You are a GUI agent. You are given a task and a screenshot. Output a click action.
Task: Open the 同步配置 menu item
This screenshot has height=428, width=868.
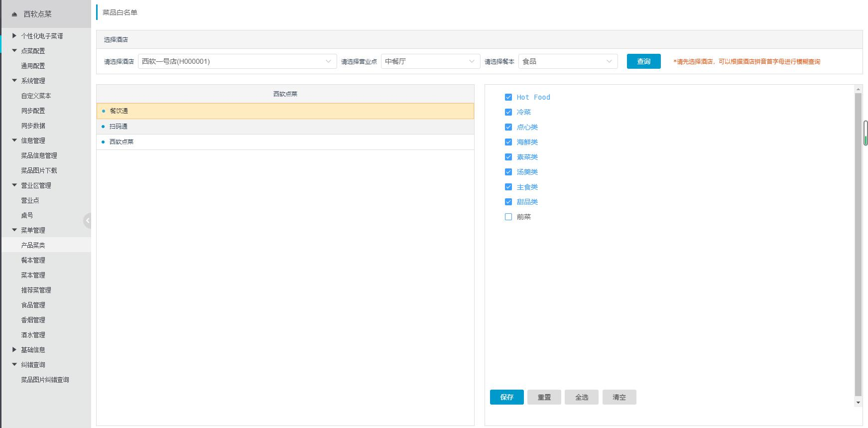tap(33, 111)
